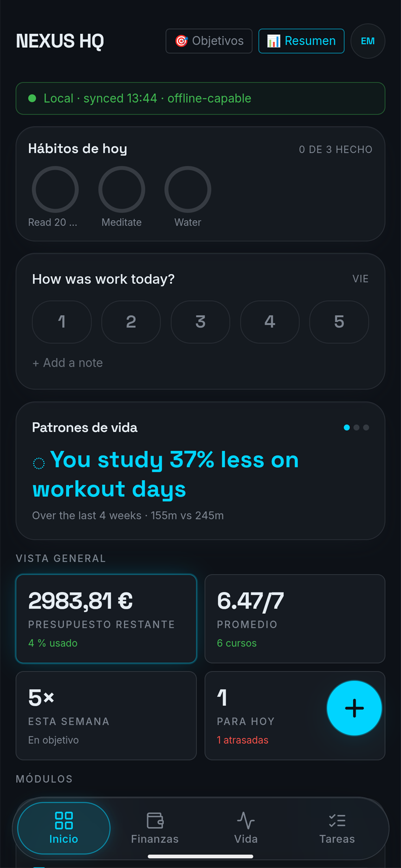Open the Esta Semana 5× card
Screen dimensions: 401x868
point(106,715)
